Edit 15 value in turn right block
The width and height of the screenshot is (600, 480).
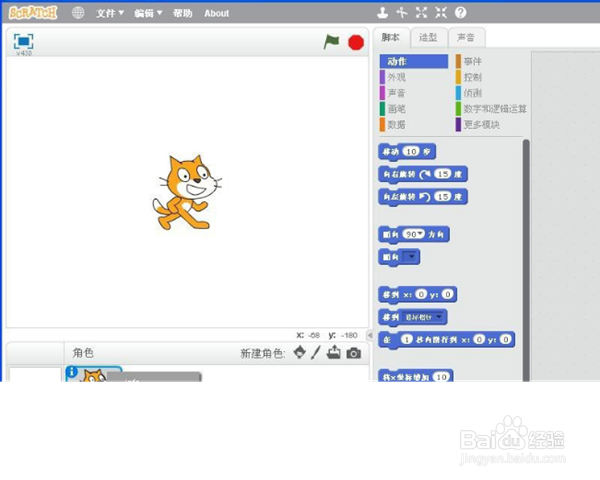443,174
